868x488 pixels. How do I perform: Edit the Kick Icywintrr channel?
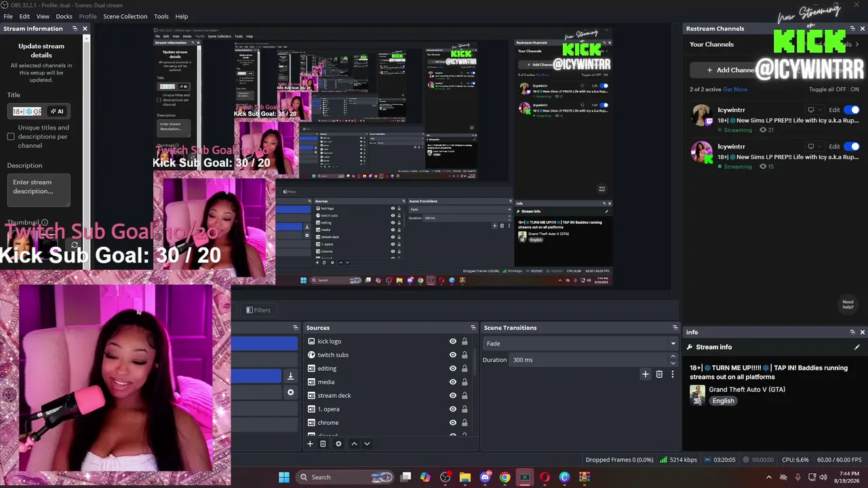[x=834, y=146]
